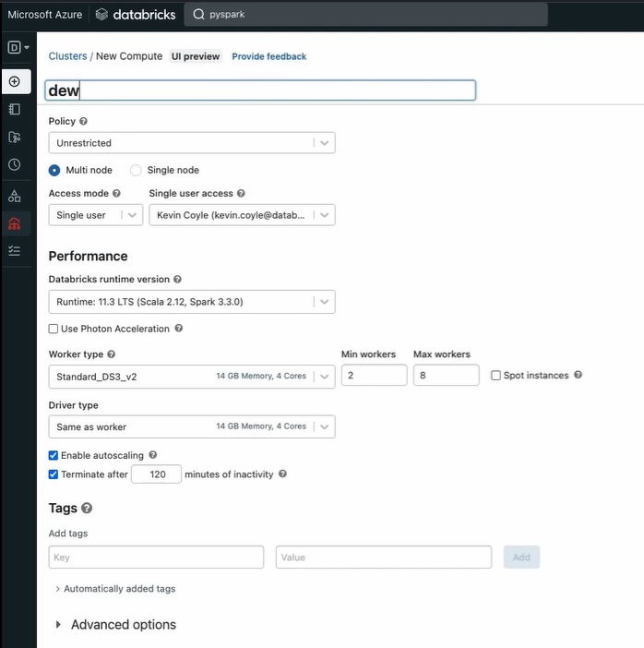The height and width of the screenshot is (648, 644).
Task: Click Provide feedback link
Action: click(x=268, y=56)
